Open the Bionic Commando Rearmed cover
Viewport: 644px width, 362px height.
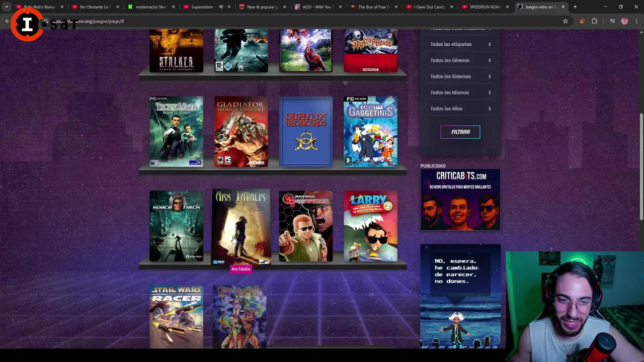[x=306, y=226]
